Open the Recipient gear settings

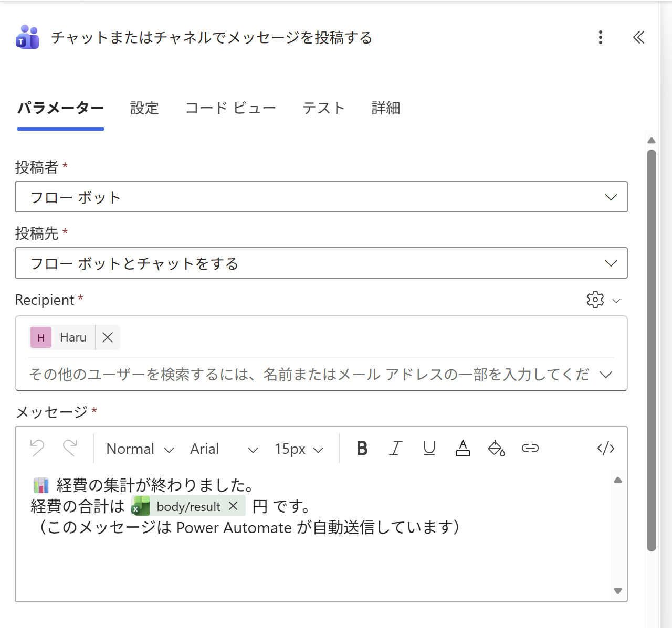point(595,300)
